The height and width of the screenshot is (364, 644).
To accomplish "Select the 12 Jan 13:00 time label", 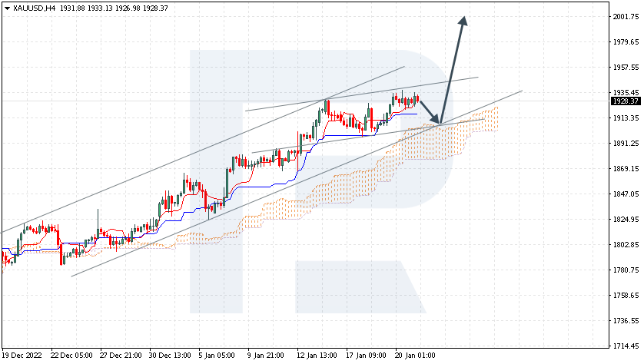I will pyautogui.click(x=318, y=356).
